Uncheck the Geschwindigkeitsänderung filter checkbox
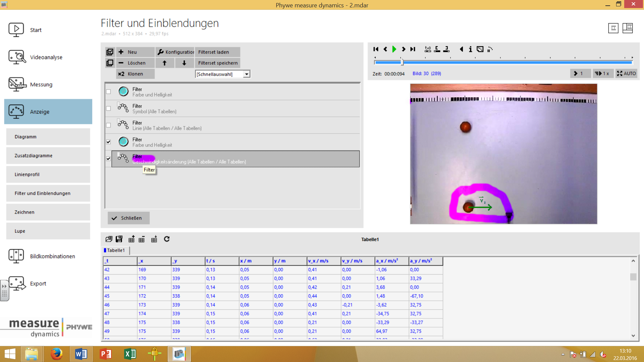Screen dimensions: 644x362 click(108, 159)
